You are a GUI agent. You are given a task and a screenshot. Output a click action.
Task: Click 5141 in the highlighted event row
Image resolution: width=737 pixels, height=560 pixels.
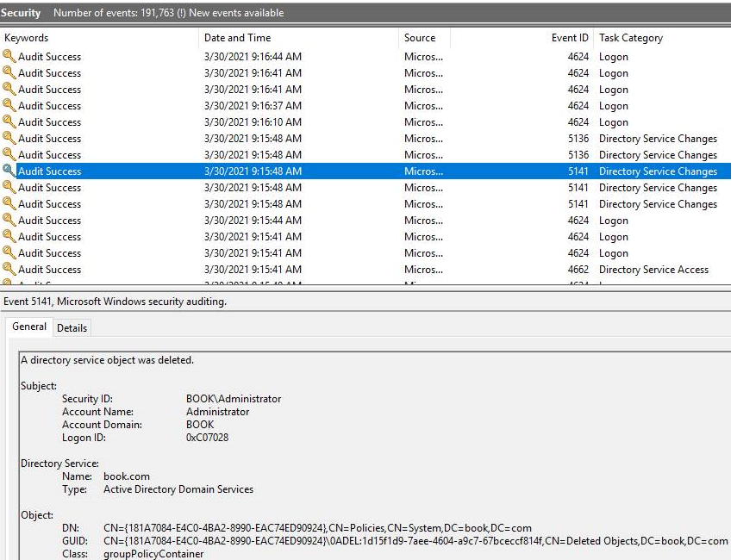pyautogui.click(x=578, y=171)
